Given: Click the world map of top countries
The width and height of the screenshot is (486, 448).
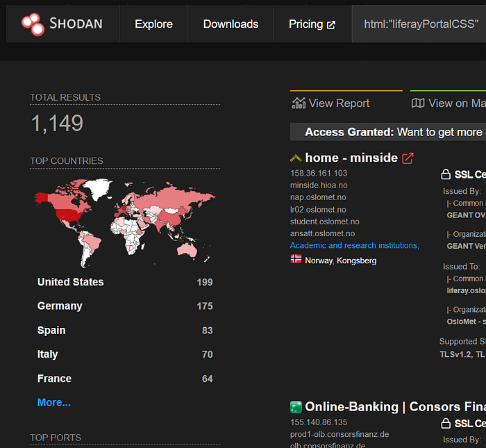Looking at the screenshot, I should [x=125, y=222].
